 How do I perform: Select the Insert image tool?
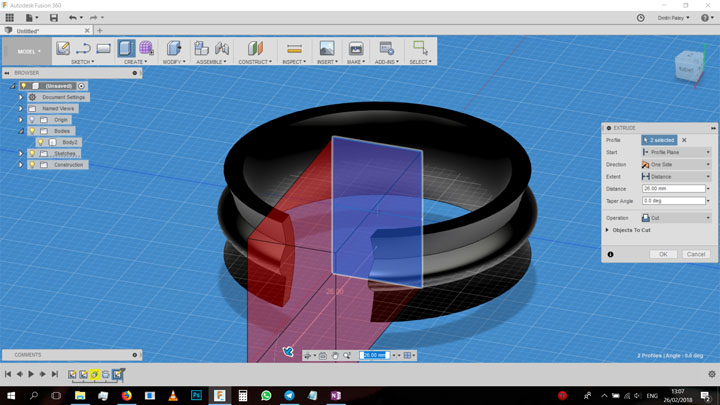(327, 48)
